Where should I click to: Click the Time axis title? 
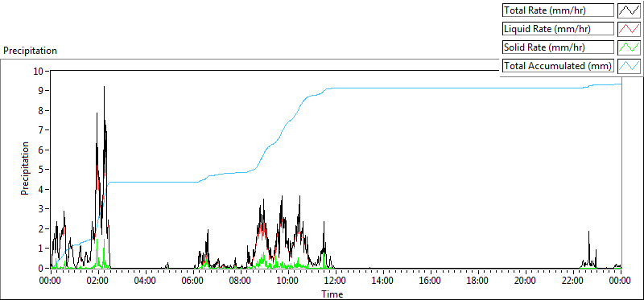(332, 294)
